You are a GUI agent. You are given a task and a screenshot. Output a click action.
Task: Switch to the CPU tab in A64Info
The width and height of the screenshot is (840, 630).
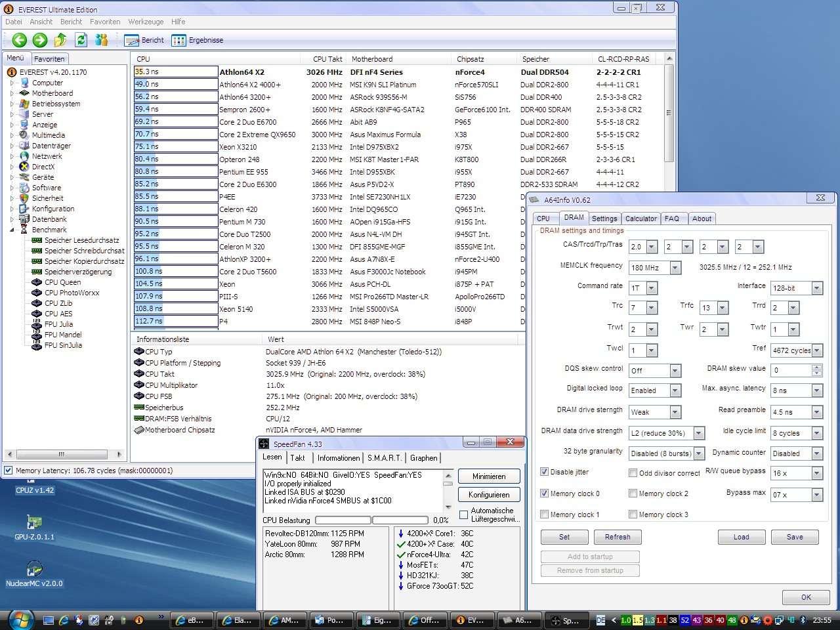click(543, 219)
